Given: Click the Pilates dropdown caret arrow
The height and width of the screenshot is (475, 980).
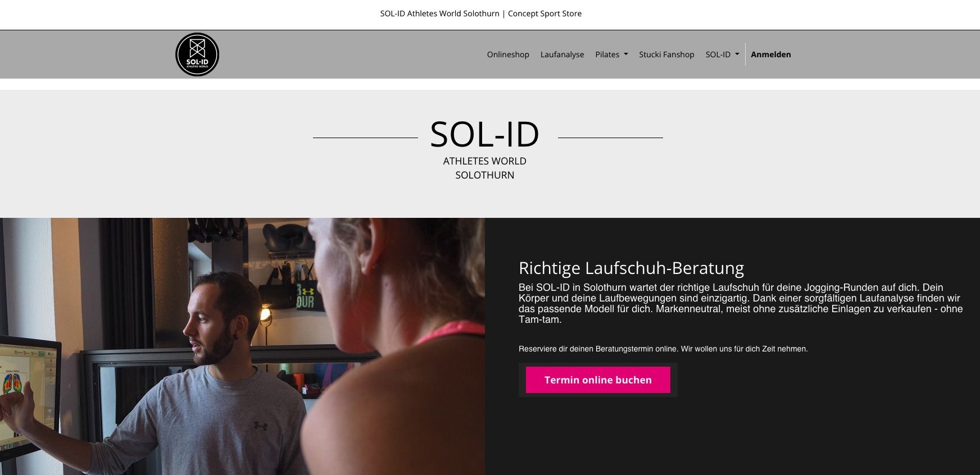Looking at the screenshot, I should pos(626,54).
